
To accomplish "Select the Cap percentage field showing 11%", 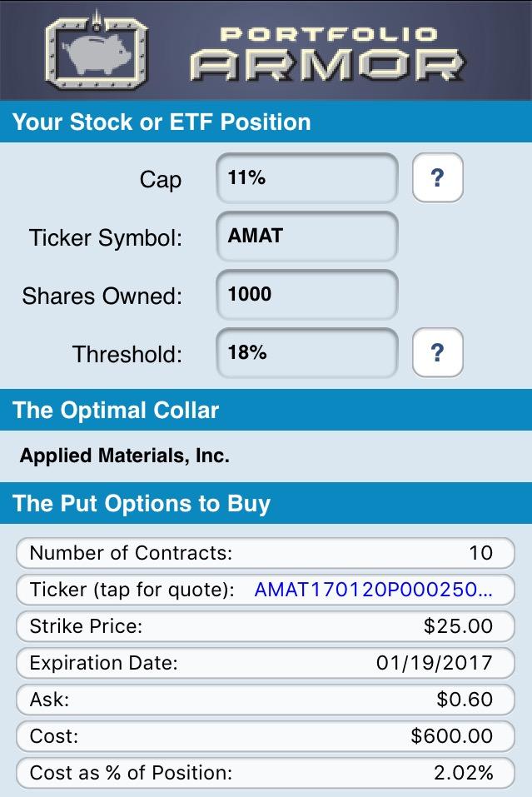I will (x=306, y=178).
